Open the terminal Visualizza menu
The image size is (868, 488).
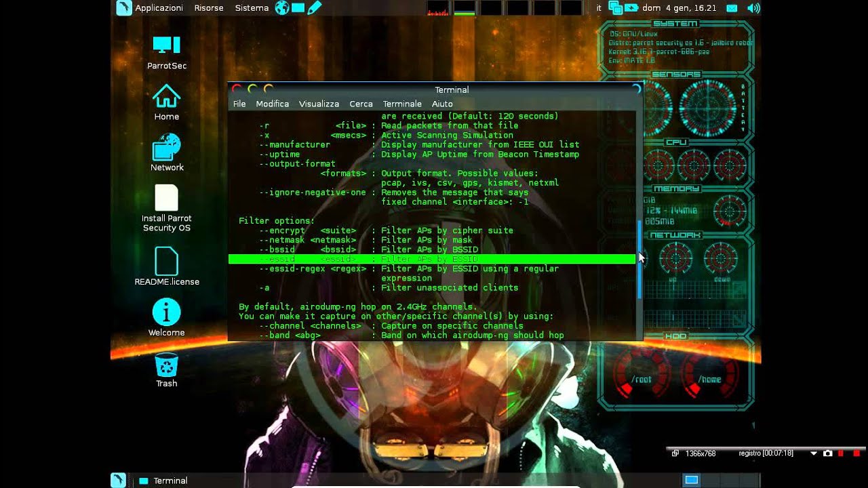click(x=319, y=104)
